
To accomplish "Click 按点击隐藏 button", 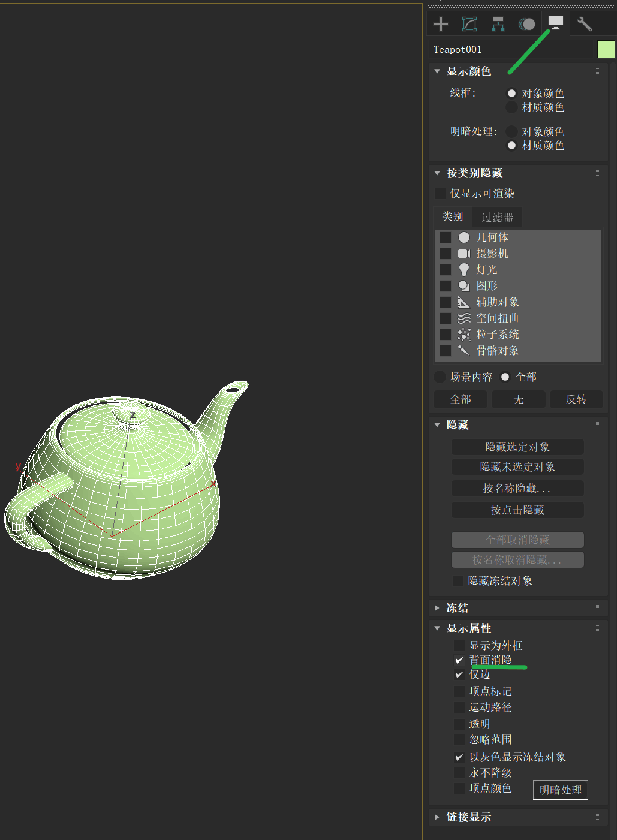I will [x=517, y=510].
